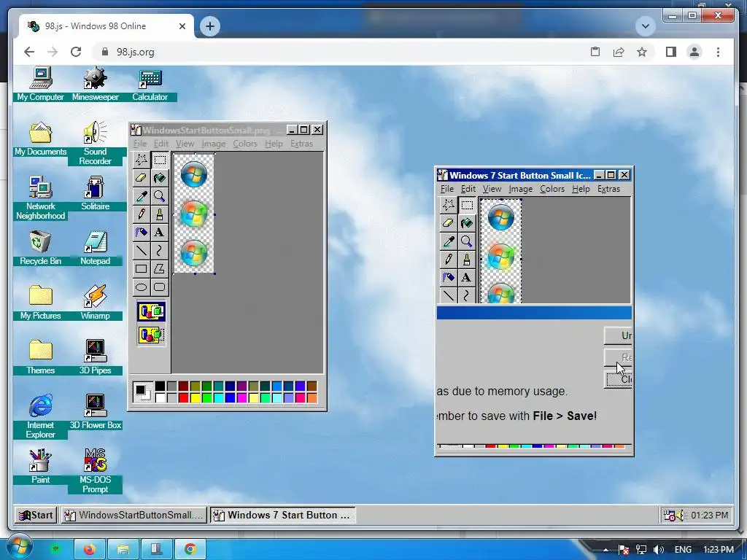
Task: Open Colors menu in Windows 7 Start Button window
Action: click(x=552, y=189)
